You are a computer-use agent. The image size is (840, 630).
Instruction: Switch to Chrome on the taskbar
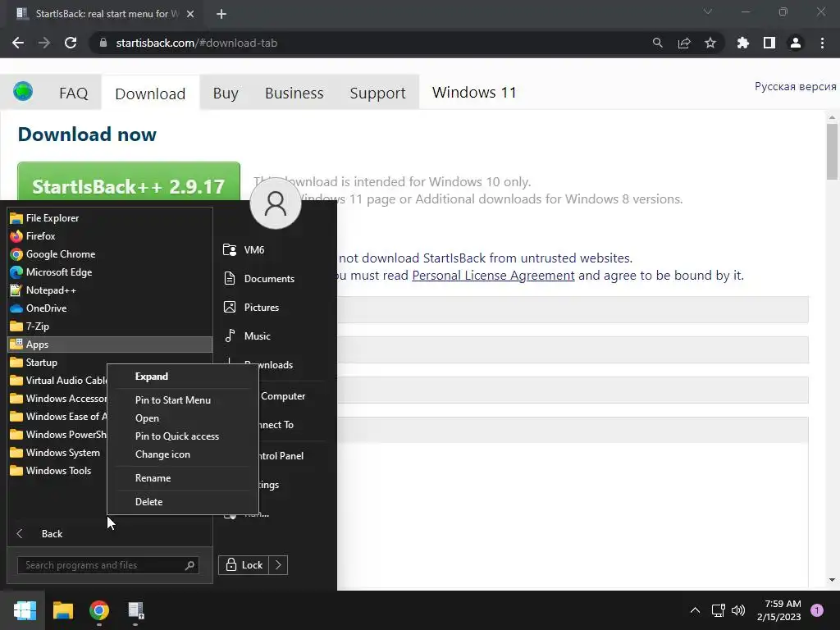99,610
